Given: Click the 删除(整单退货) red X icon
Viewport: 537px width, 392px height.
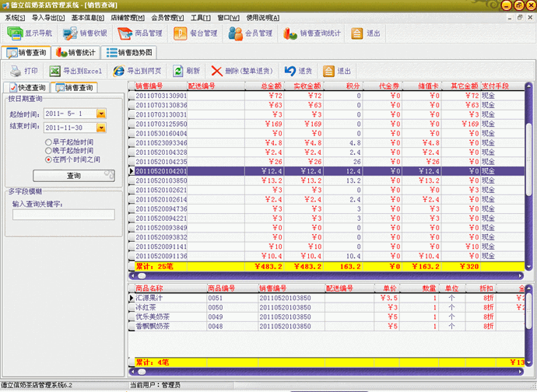Looking at the screenshot, I should pyautogui.click(x=216, y=71).
